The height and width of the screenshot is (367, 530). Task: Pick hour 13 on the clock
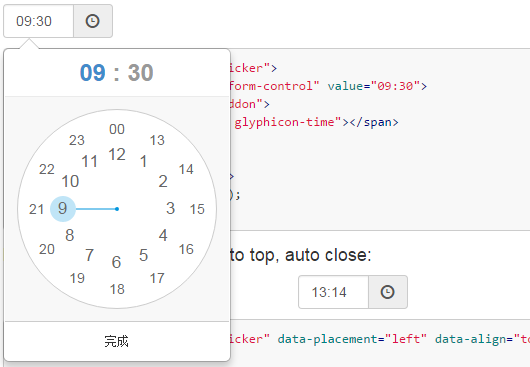[157, 140]
